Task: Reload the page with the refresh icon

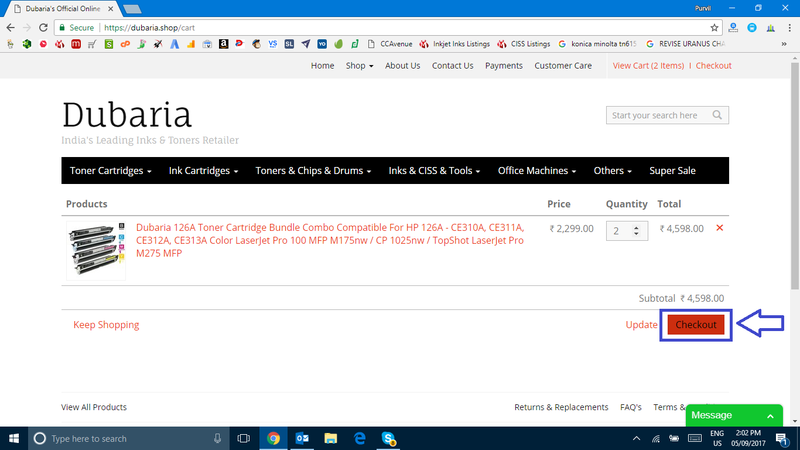Action: click(x=43, y=28)
